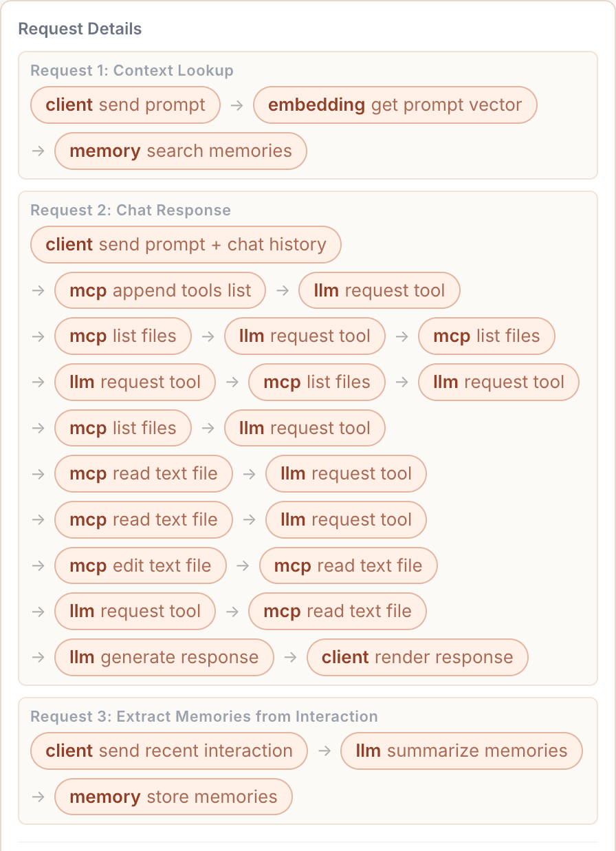Click the 'memory search memories' pill
Viewport: 616px width, 851px height.
[x=180, y=151]
